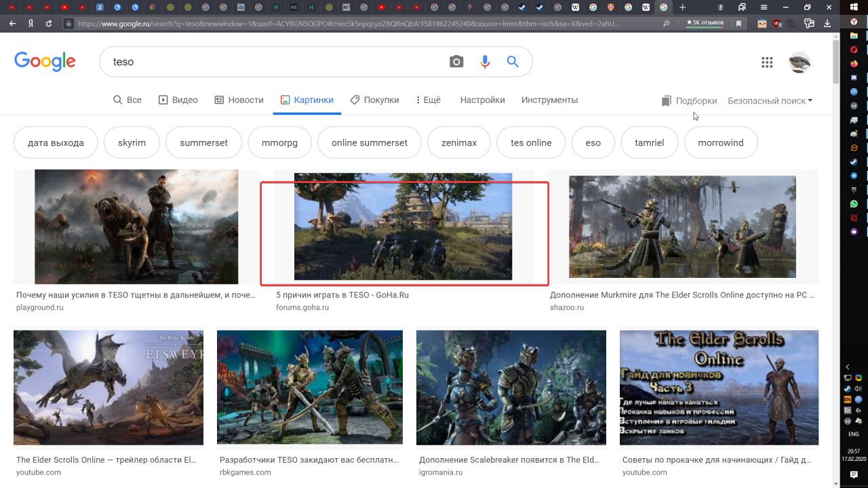Open Подборки collections
Viewport: 868px width, 488px height.
click(x=689, y=101)
